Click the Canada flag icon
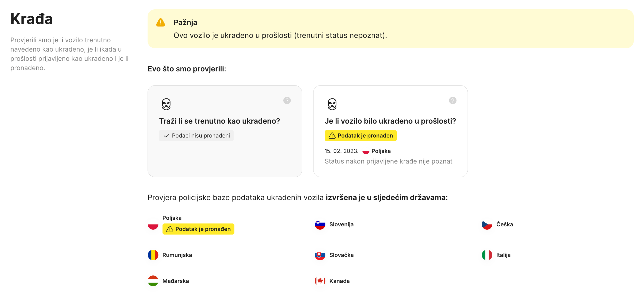 tap(320, 281)
